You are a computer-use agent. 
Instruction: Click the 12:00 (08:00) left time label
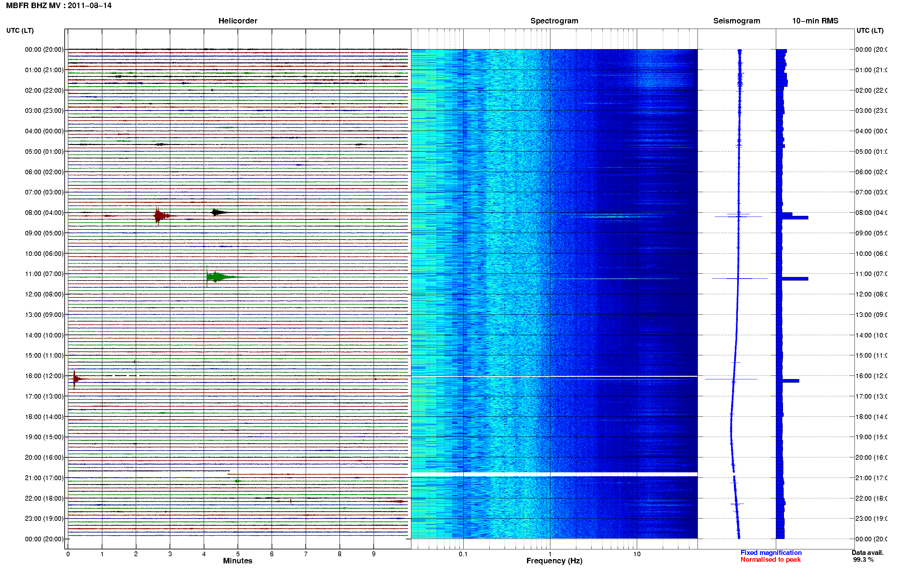point(44,294)
